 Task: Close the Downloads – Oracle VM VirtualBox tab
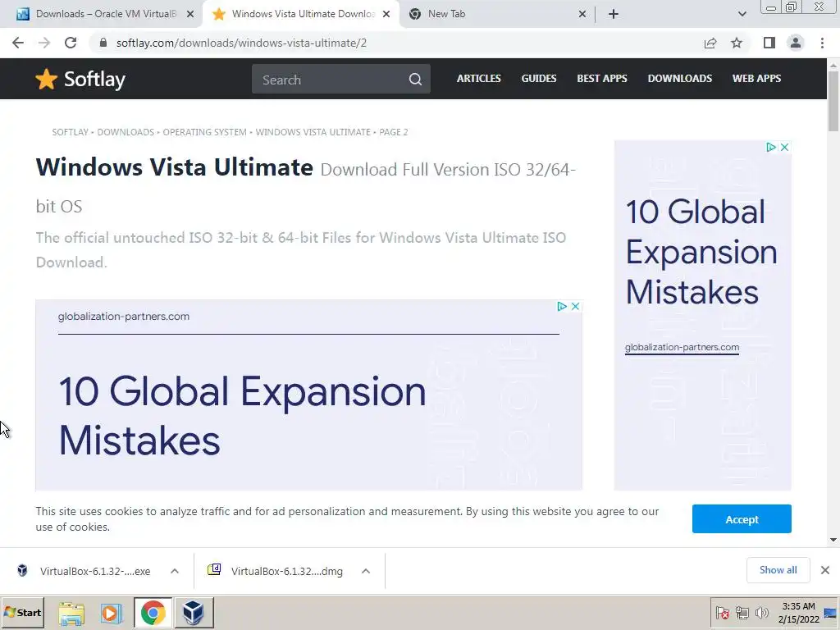[190, 14]
